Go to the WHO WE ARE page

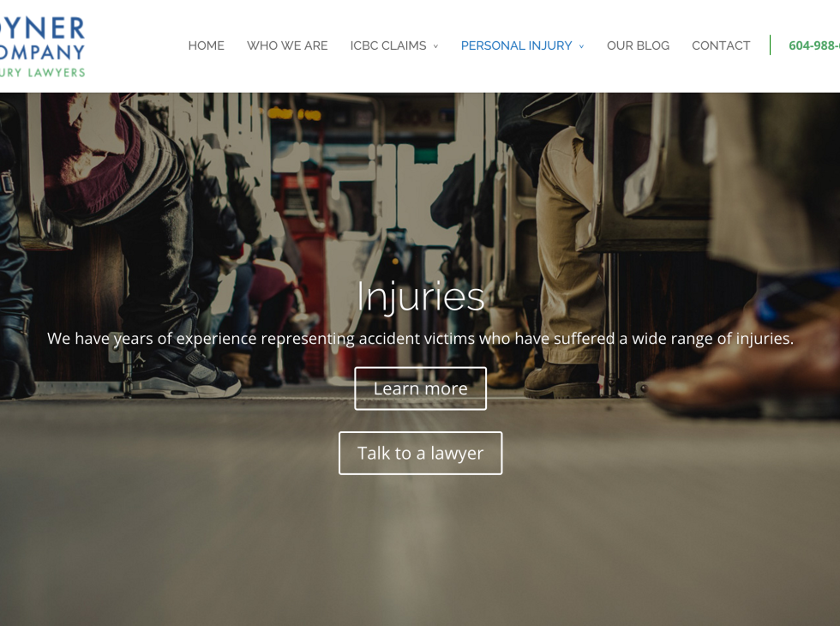pos(287,45)
